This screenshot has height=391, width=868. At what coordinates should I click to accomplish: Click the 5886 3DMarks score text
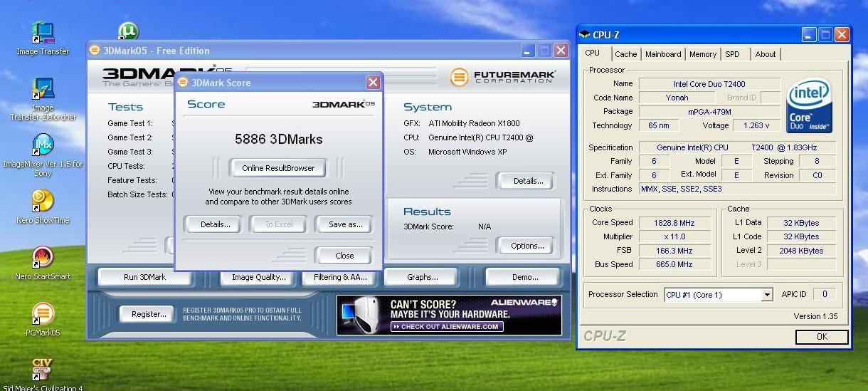(x=278, y=140)
